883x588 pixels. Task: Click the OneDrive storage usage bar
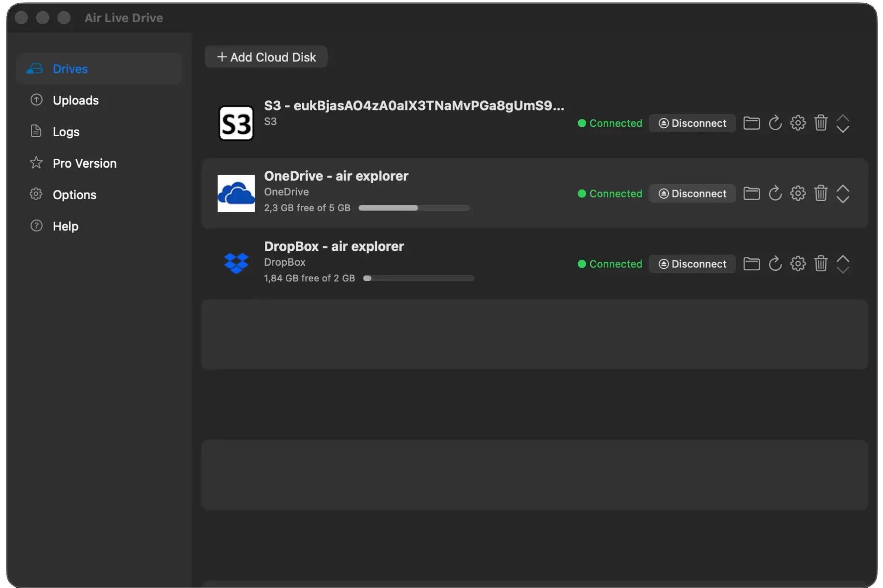(414, 208)
